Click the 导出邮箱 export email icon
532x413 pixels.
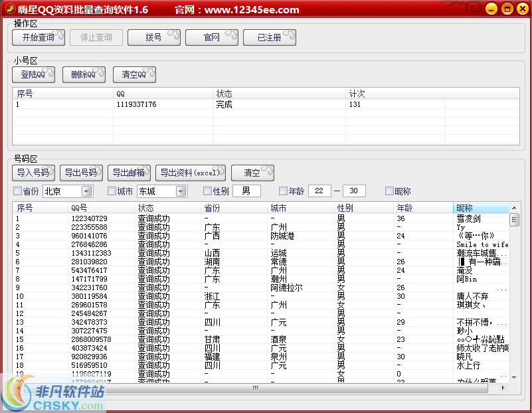(x=129, y=173)
